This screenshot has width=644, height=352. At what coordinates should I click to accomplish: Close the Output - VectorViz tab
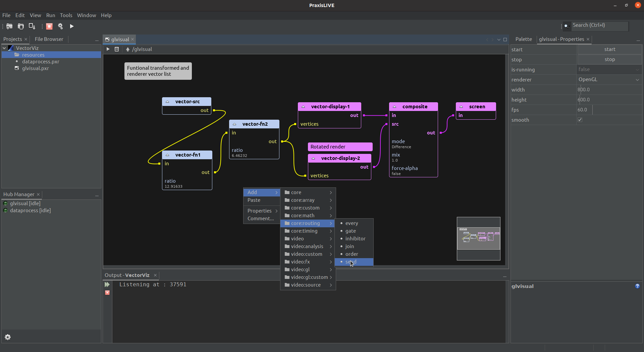(155, 275)
